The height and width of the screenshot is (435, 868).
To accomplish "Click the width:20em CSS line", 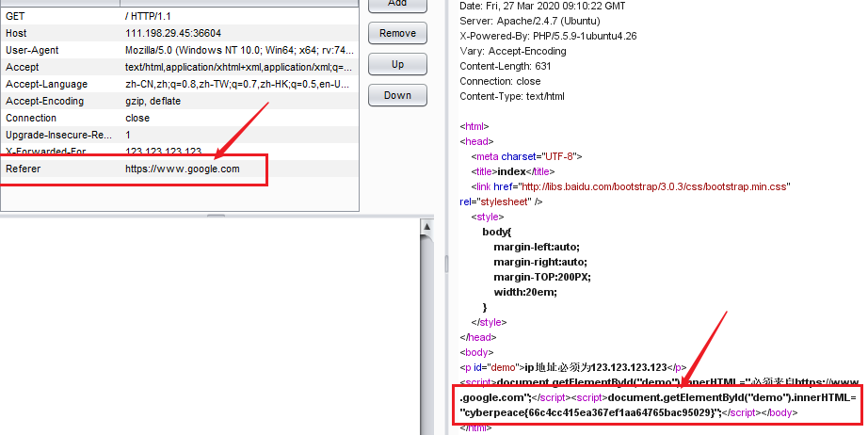I will tap(525, 292).
